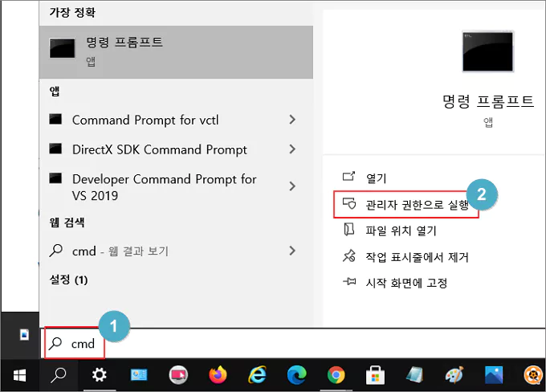The width and height of the screenshot is (546, 392).
Task: Click the 명령 프롬프트 title in preview pane
Action: coord(488,101)
